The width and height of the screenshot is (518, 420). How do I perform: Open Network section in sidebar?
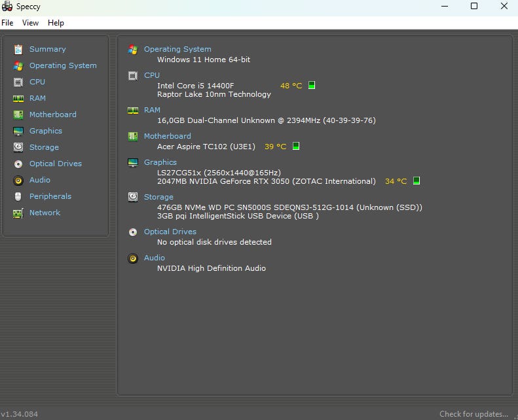click(45, 213)
